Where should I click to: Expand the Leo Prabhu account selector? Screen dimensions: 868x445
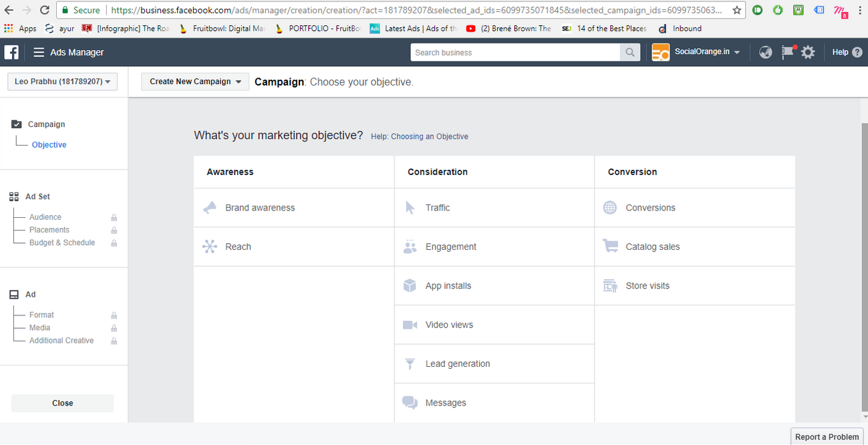pos(62,81)
